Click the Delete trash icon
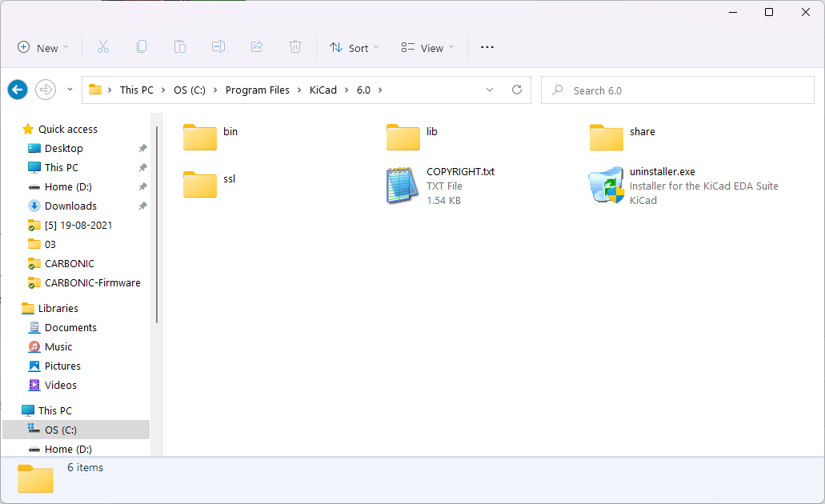 point(295,47)
